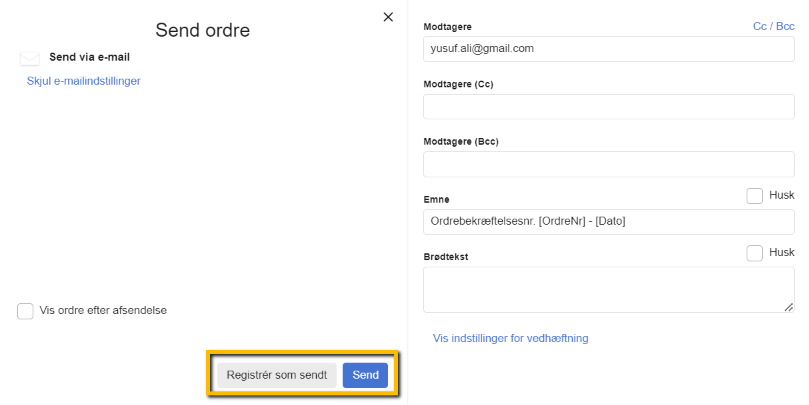Viewport: 809px width, 405px height.
Task: Expand Vis indstillinger for vedhæftning
Action: (510, 338)
